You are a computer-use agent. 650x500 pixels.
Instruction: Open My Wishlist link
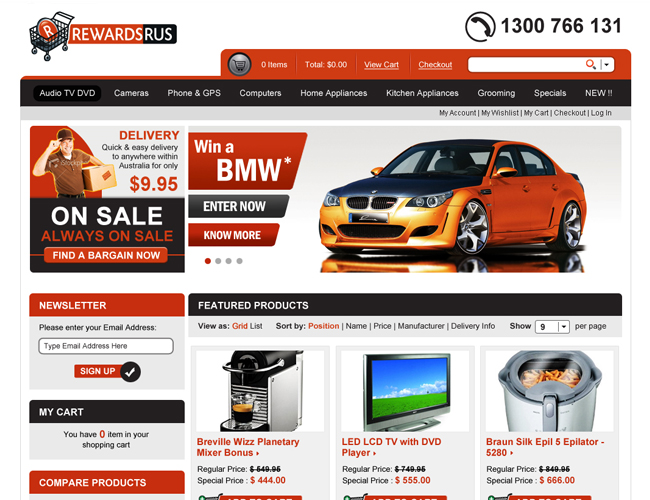pos(500,113)
